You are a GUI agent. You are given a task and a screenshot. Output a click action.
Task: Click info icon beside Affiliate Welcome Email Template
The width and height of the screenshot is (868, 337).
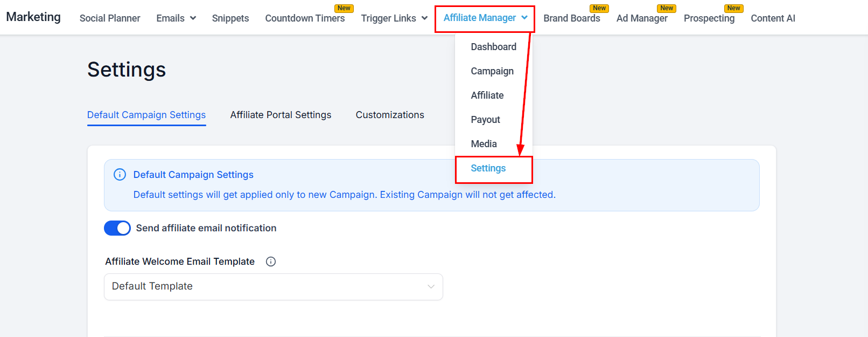[271, 262]
